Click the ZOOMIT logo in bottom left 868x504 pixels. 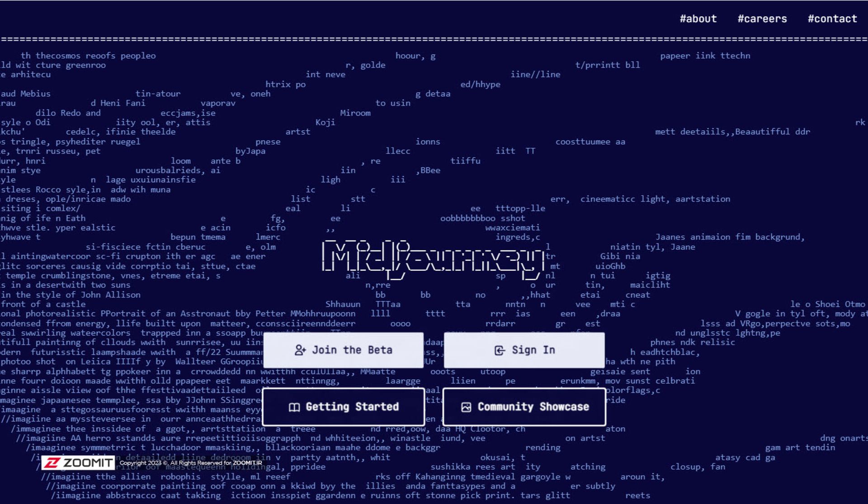[79, 462]
